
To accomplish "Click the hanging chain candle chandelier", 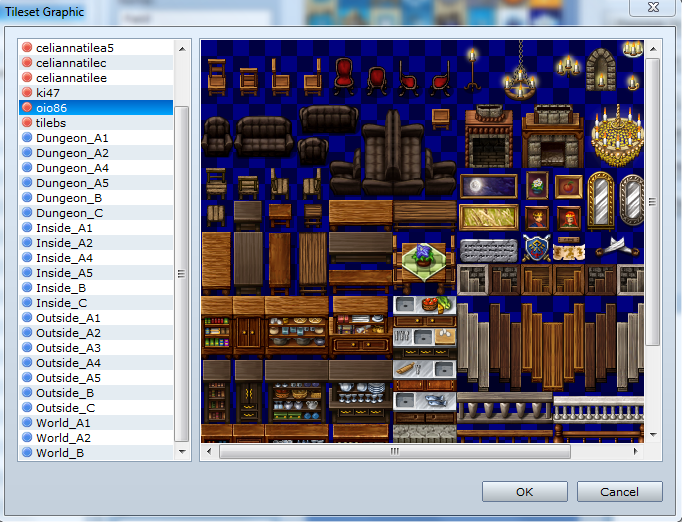I will pos(520,72).
